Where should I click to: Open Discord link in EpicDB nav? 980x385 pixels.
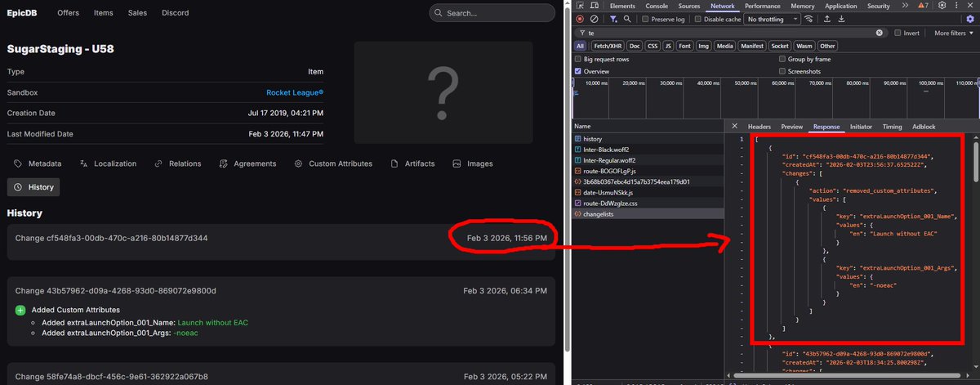pyautogui.click(x=175, y=13)
